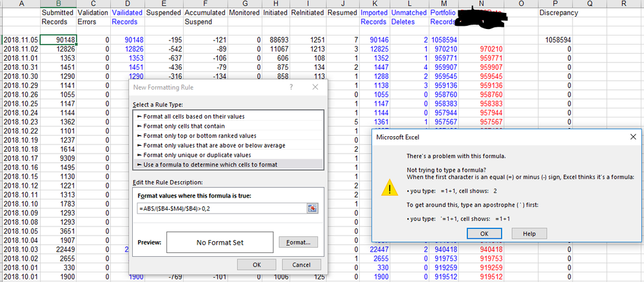Click cell 22449 in Submitted Records column
644x282 pixels.
(x=58, y=248)
